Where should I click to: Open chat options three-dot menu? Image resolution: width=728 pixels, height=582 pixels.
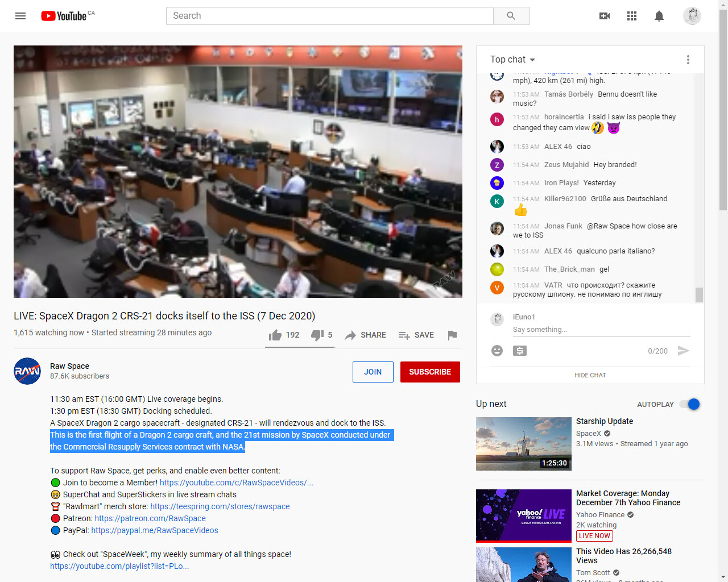tap(688, 60)
